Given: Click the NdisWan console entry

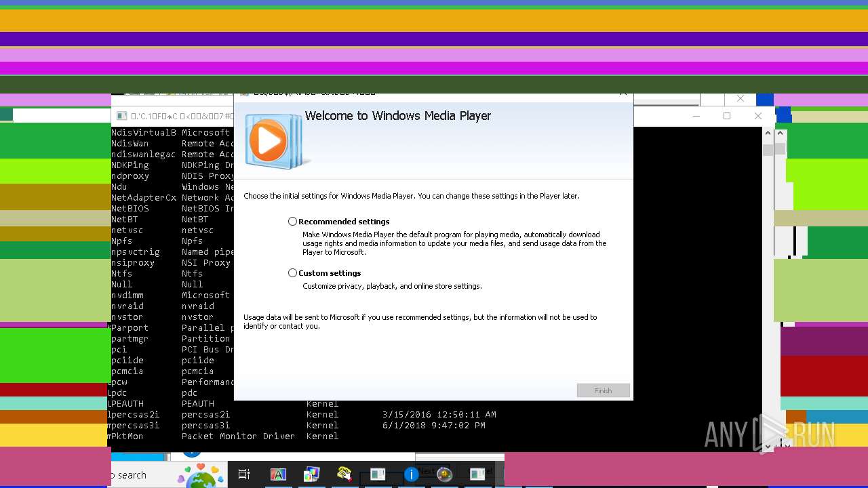Looking at the screenshot, I should 130,144.
